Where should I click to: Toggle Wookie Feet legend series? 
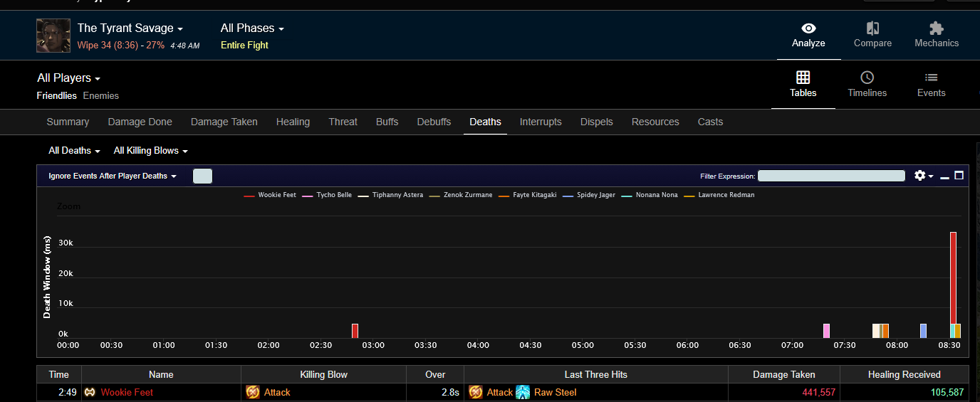point(270,195)
